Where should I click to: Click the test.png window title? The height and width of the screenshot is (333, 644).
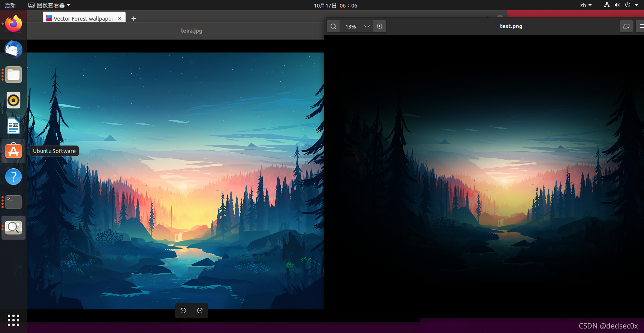[x=511, y=26]
